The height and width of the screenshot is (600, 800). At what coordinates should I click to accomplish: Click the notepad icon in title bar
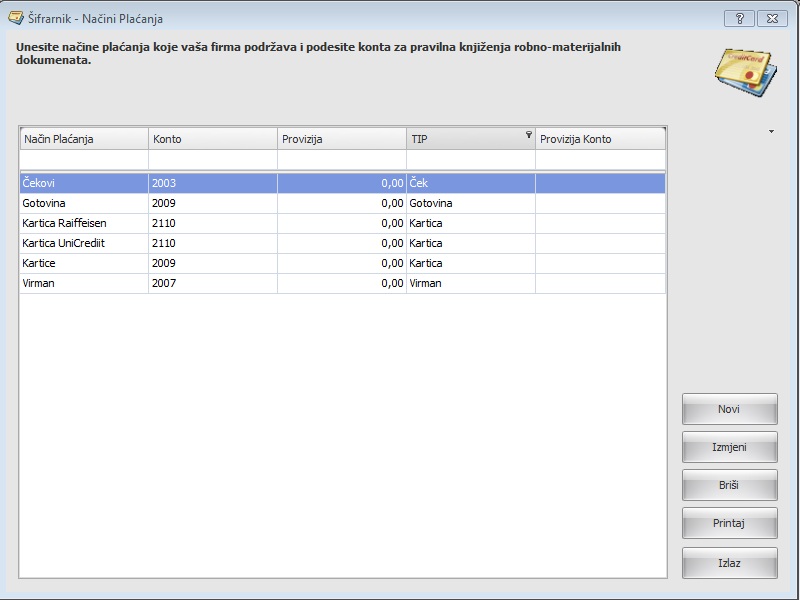pyautogui.click(x=15, y=18)
